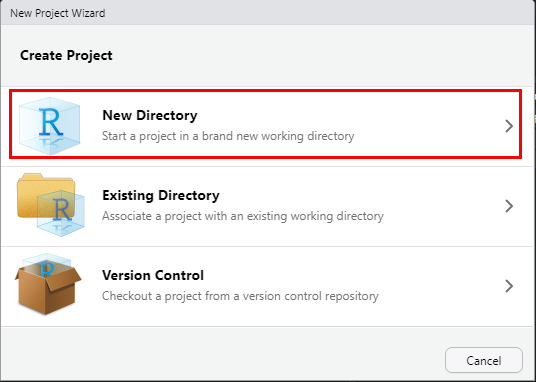
Task: Expand the New Directory chevron arrow
Action: [x=509, y=126]
